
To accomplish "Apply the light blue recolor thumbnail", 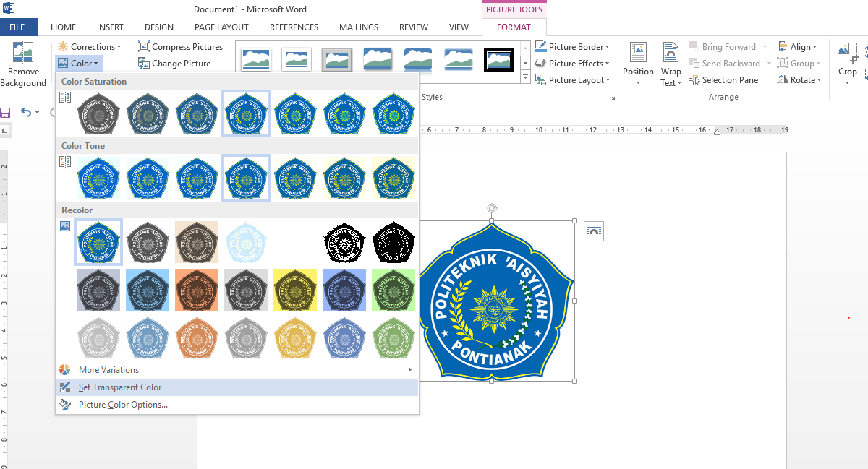I will tap(148, 337).
